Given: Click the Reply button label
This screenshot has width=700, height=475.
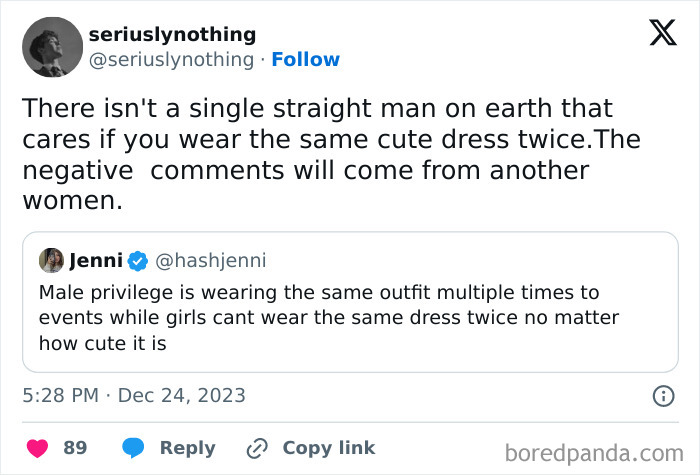Looking at the screenshot, I should pos(187,448).
